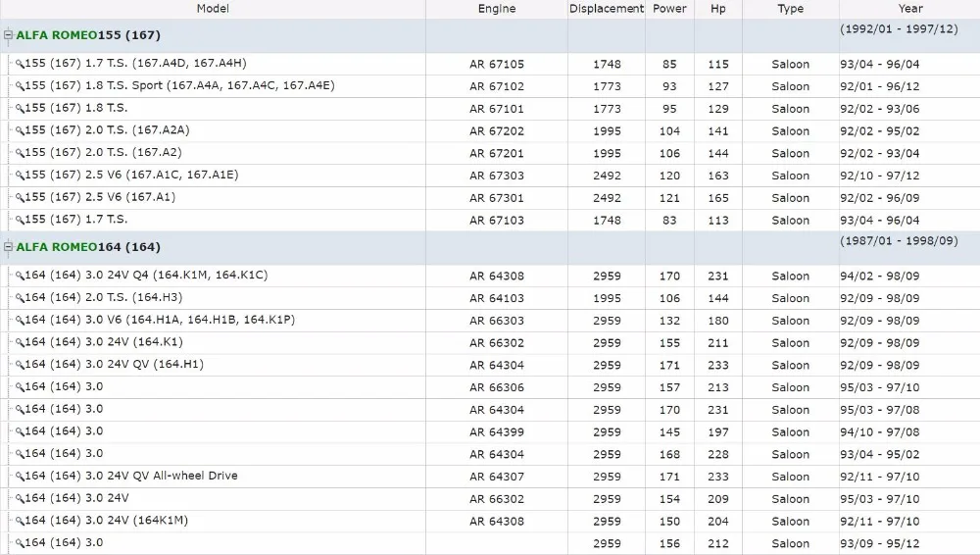This screenshot has width=980, height=555.
Task: Click the Year column header
Action: point(910,9)
